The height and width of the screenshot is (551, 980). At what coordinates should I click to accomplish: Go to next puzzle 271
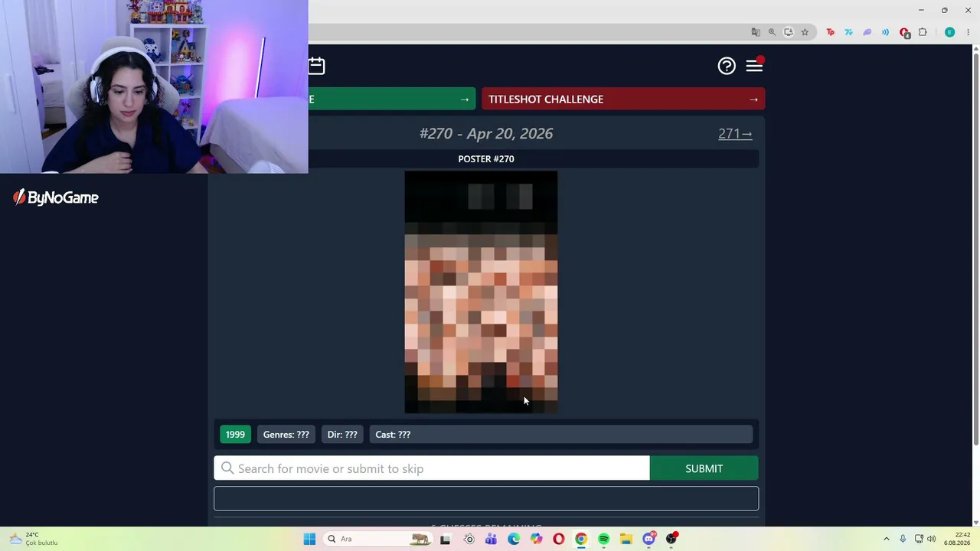[735, 134]
